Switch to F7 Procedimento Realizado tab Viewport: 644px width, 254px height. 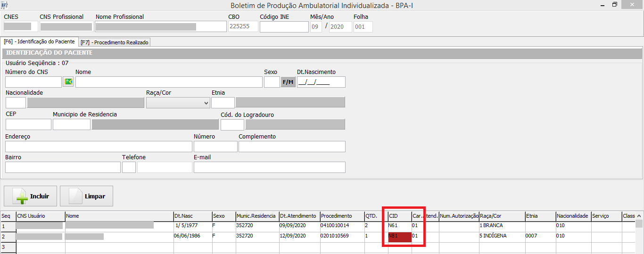(115, 42)
